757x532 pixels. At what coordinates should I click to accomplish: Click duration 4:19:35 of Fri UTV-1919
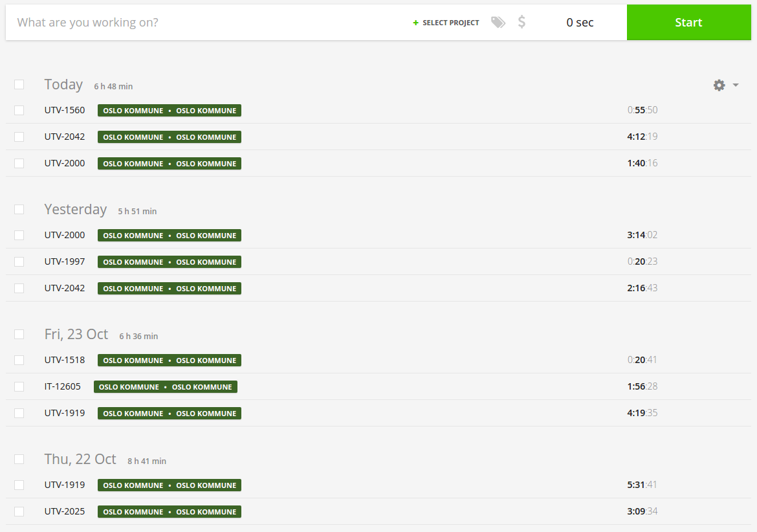[642, 413]
